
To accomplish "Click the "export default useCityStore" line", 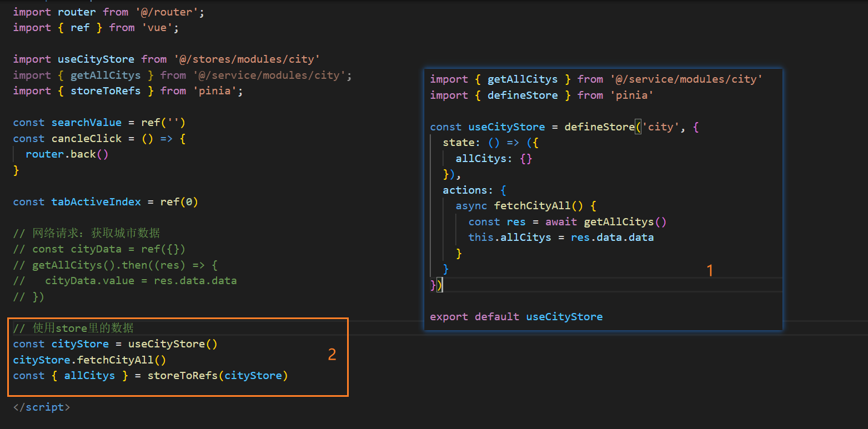I will click(516, 316).
